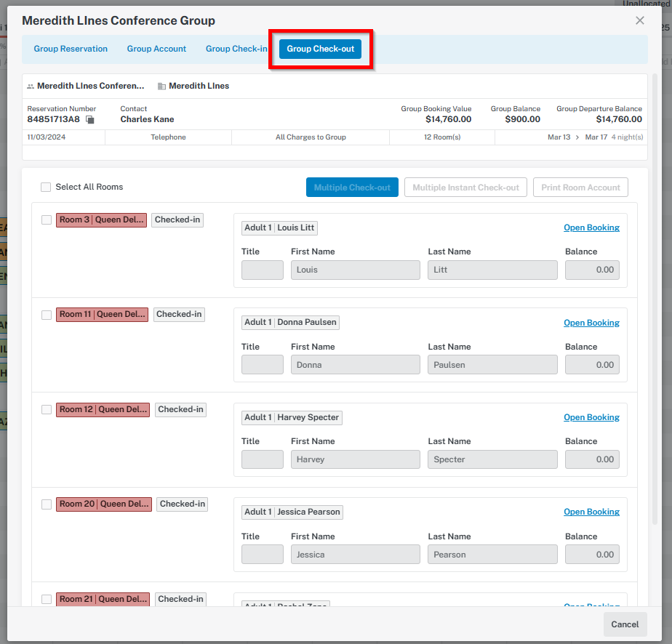Click the Last Name field containing Pearson
The image size is (672, 644).
coord(492,555)
